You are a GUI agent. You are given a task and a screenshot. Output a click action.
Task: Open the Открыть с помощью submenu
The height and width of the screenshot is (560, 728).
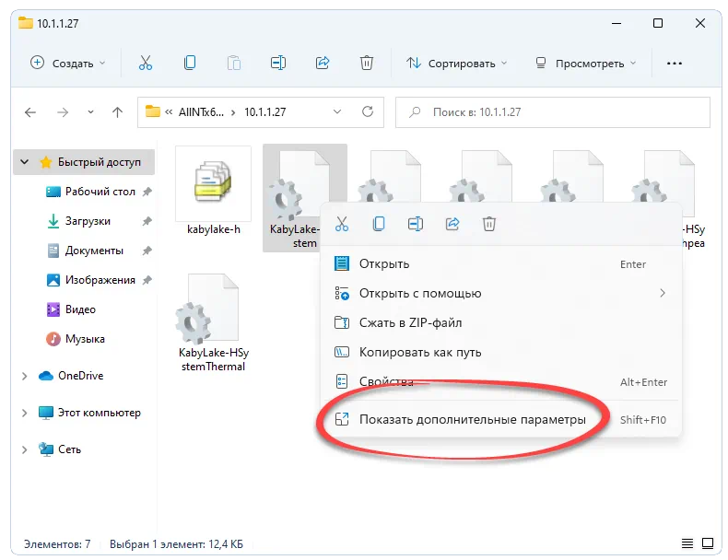pyautogui.click(x=501, y=293)
